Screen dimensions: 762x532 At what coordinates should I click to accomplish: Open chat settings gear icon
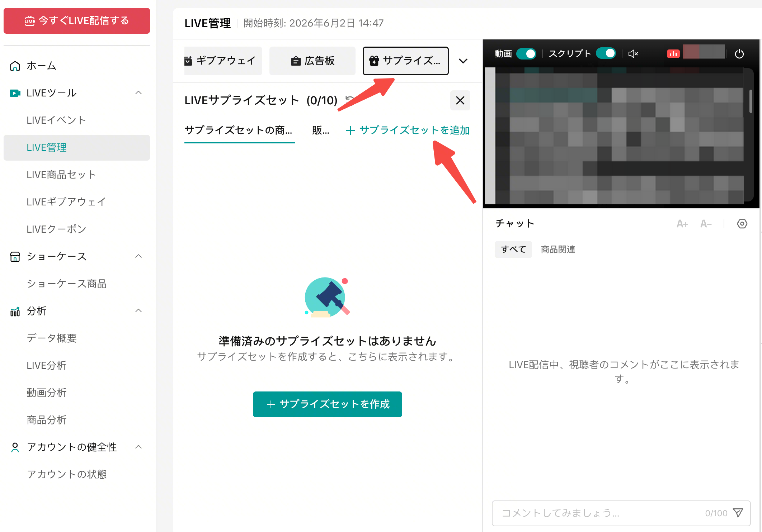[742, 224]
